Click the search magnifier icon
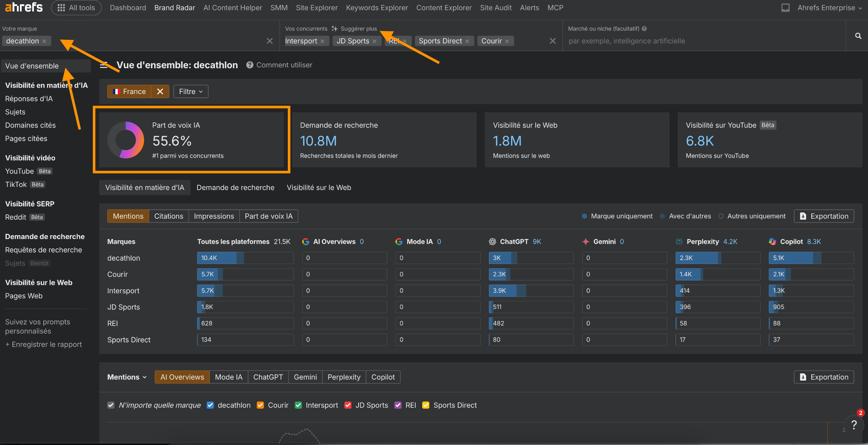Viewport: 868px width, 445px height. (858, 36)
